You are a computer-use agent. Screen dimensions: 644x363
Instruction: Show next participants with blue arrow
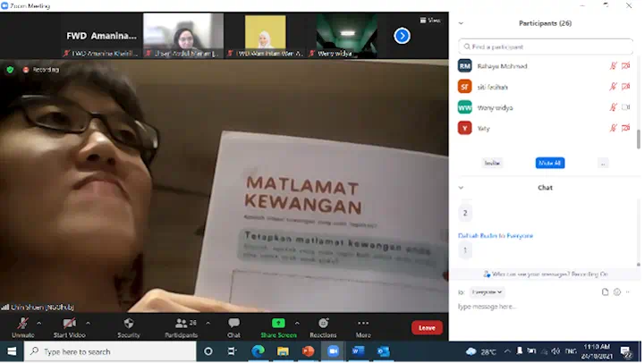[x=402, y=36]
